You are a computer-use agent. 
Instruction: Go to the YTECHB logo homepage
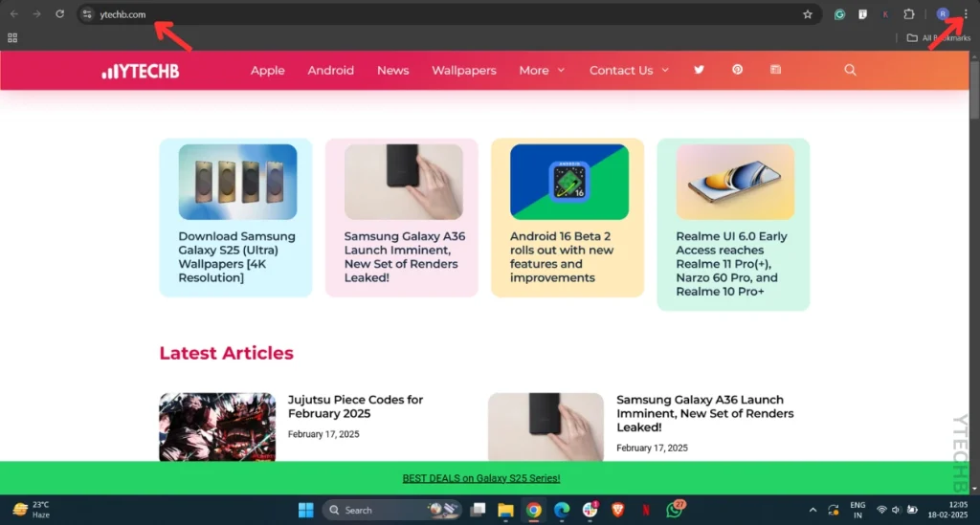(141, 71)
